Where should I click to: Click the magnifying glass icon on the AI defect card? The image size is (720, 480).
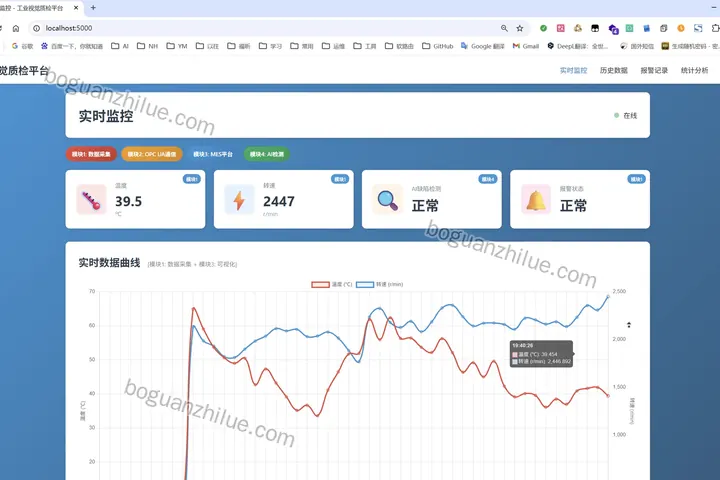(388, 200)
